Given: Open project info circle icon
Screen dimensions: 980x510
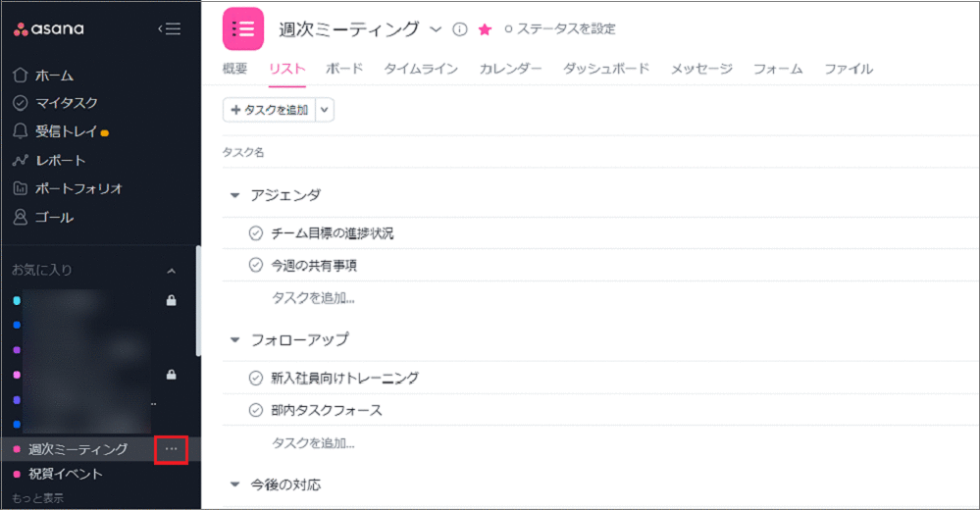Looking at the screenshot, I should pyautogui.click(x=460, y=29).
